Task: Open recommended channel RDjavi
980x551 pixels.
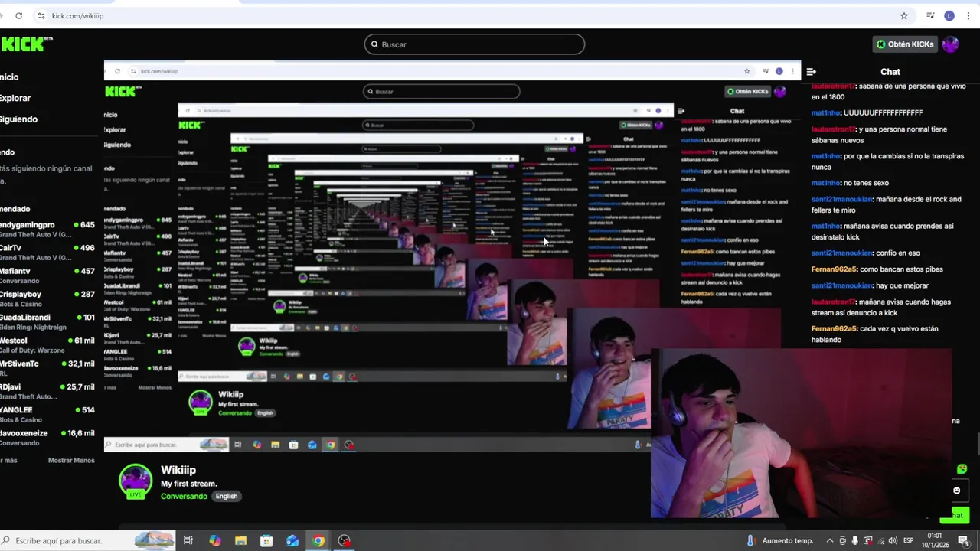Action: [x=47, y=391]
